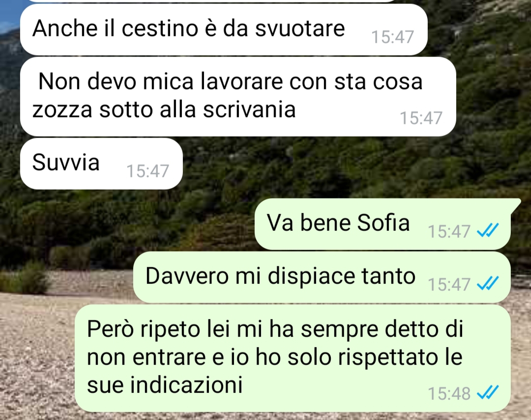Tap the read receipt ticks on "Davvero mi dispiace tanto"
This screenshot has width=531, height=420.
488,283
